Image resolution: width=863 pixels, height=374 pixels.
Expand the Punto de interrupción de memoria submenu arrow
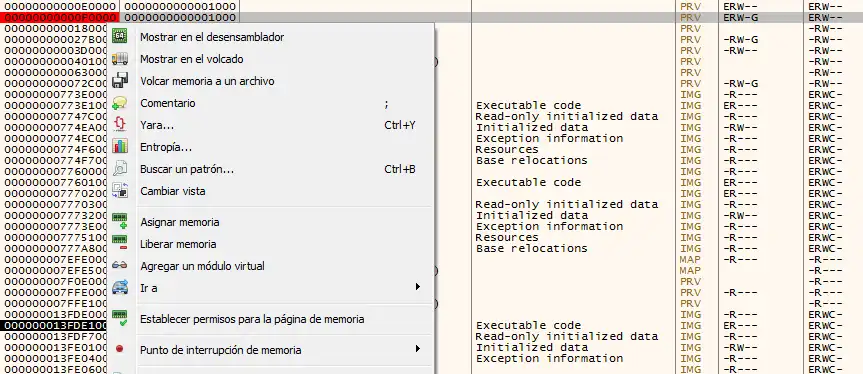click(417, 349)
